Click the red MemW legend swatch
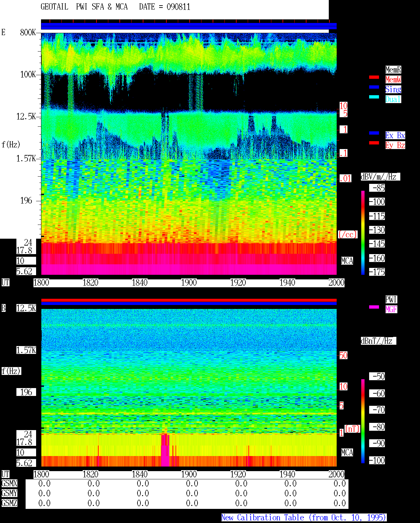The width and height of the screenshot is (420, 523). (x=374, y=77)
